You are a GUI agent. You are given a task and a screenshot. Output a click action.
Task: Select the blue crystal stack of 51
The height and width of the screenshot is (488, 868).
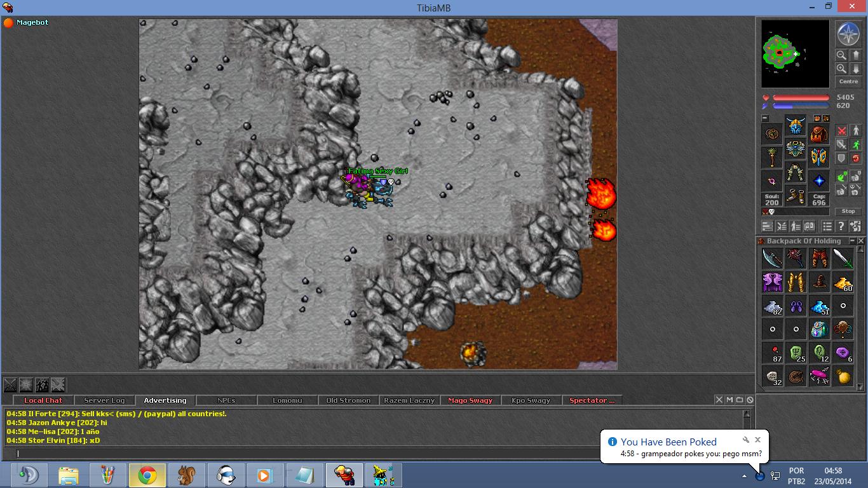[x=820, y=306]
